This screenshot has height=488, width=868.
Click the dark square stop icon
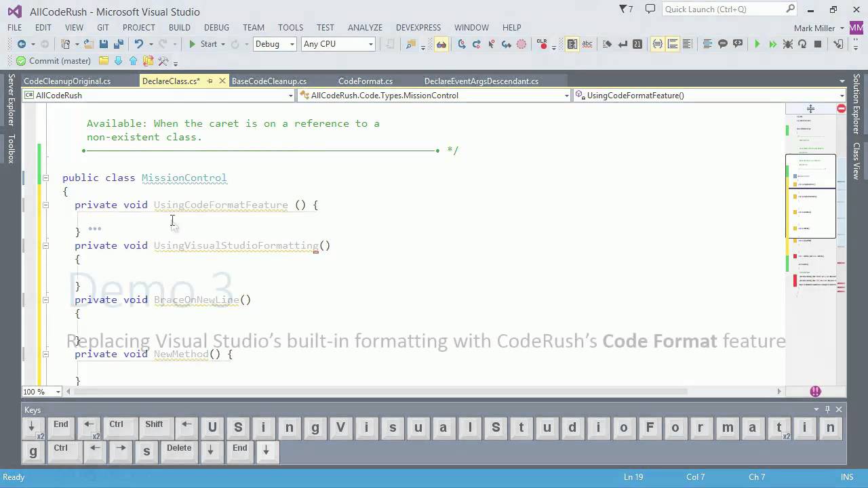[x=818, y=44]
